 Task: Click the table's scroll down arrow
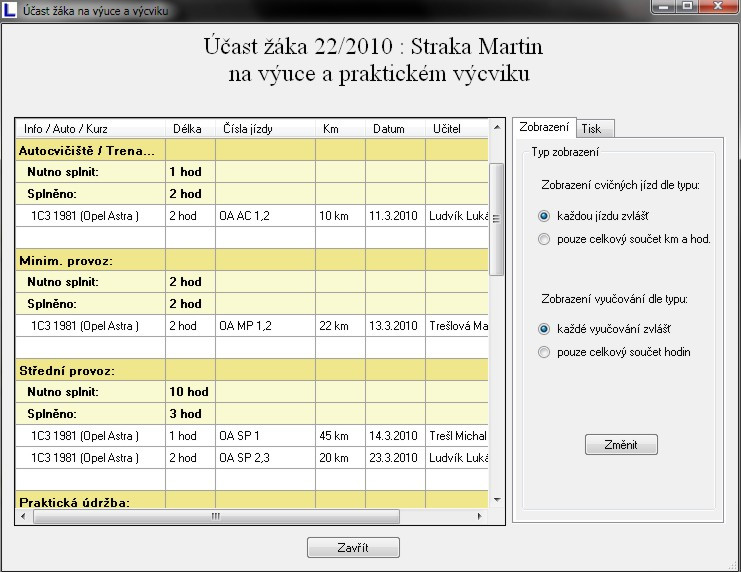(x=497, y=500)
